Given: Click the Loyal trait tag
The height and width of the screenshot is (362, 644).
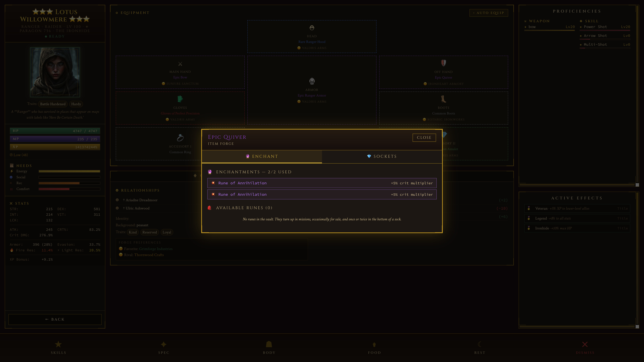Looking at the screenshot, I should (x=167, y=232).
